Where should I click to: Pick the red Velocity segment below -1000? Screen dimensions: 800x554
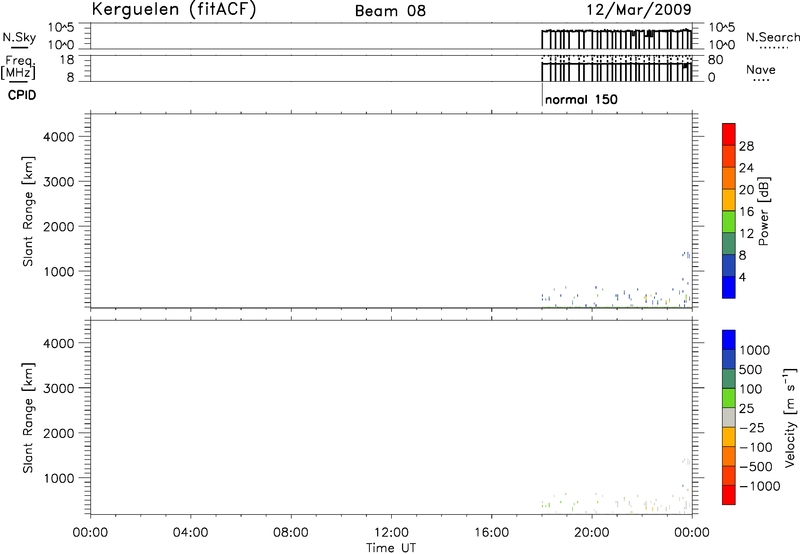729,495
